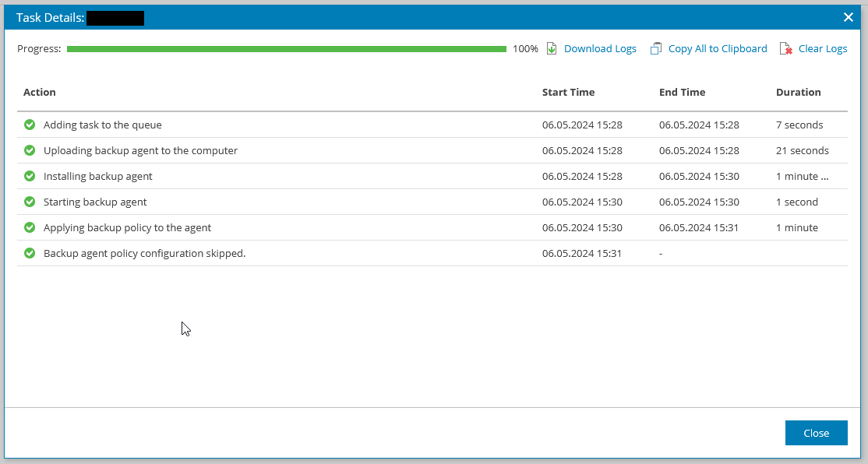Click success icon next to Installing backup agent
Viewport: 868px width, 464px height.
coord(29,176)
